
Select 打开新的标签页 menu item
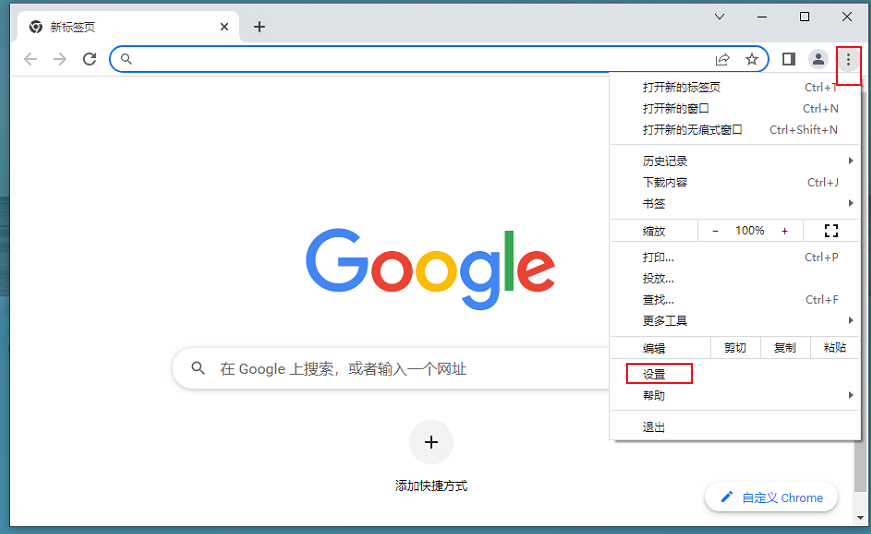734,87
